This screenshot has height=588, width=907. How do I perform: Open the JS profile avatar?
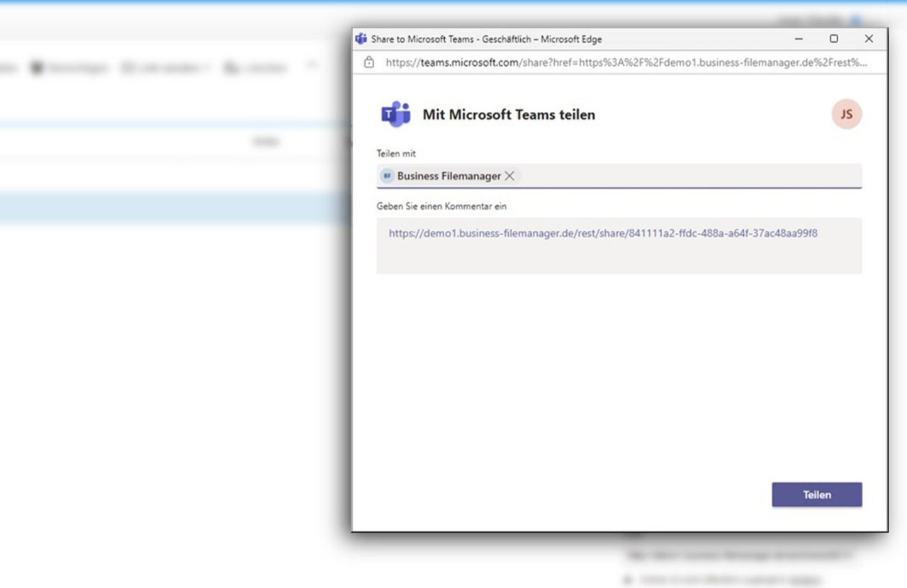[846, 114]
